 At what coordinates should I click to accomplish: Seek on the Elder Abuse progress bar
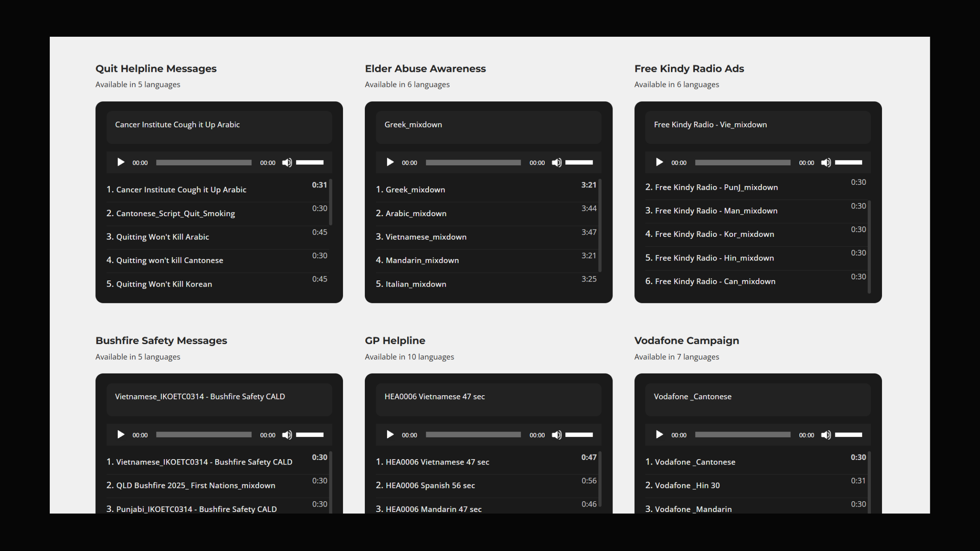click(x=473, y=163)
